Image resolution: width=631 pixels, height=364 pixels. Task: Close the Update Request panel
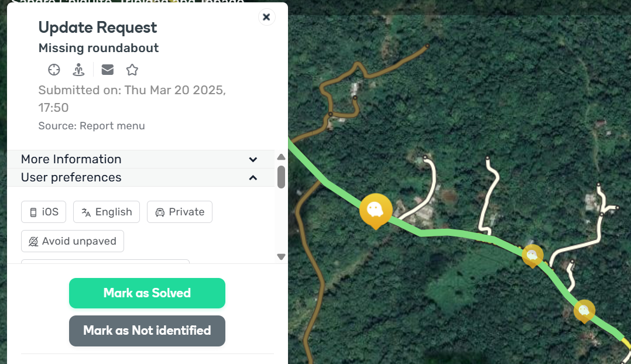point(266,17)
